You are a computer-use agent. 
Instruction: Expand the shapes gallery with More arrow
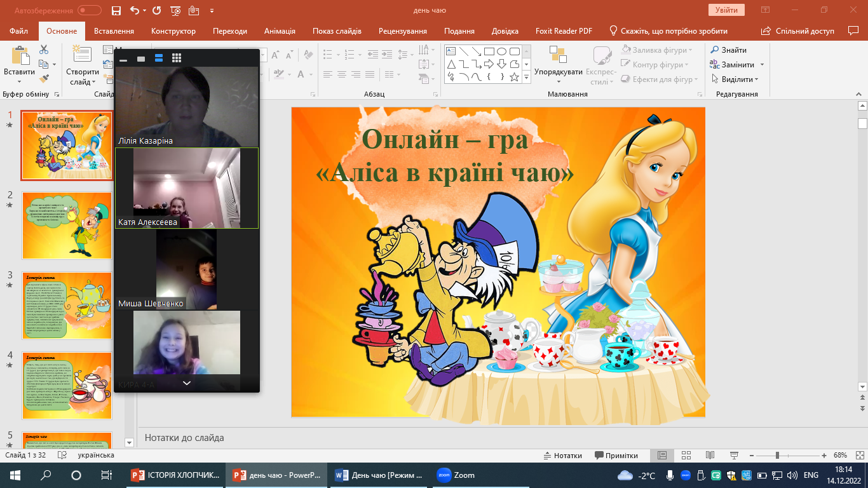pos(526,77)
